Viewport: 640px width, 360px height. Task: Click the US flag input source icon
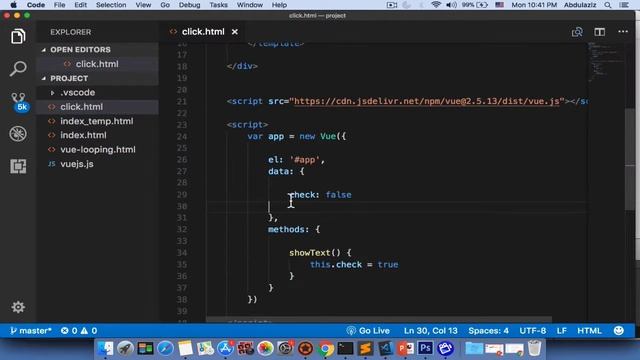coord(499,5)
